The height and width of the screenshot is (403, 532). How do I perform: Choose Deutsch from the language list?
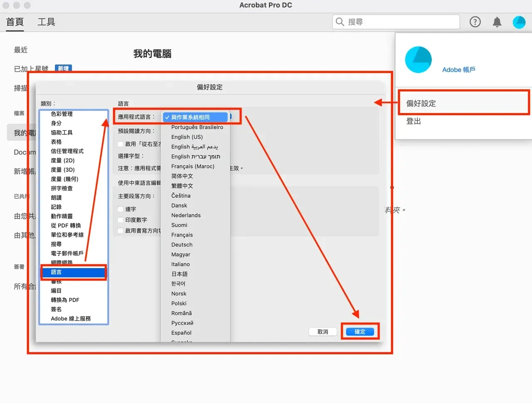[x=182, y=245]
